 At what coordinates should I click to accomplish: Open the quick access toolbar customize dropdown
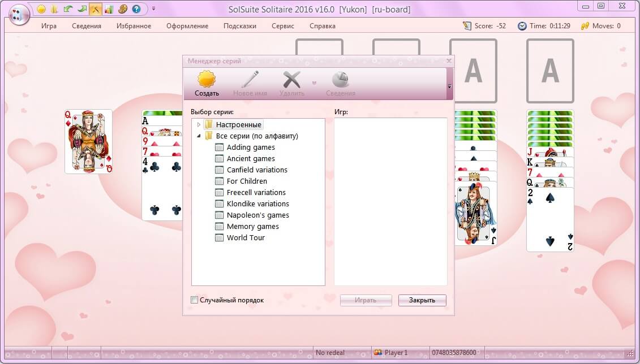153,8
